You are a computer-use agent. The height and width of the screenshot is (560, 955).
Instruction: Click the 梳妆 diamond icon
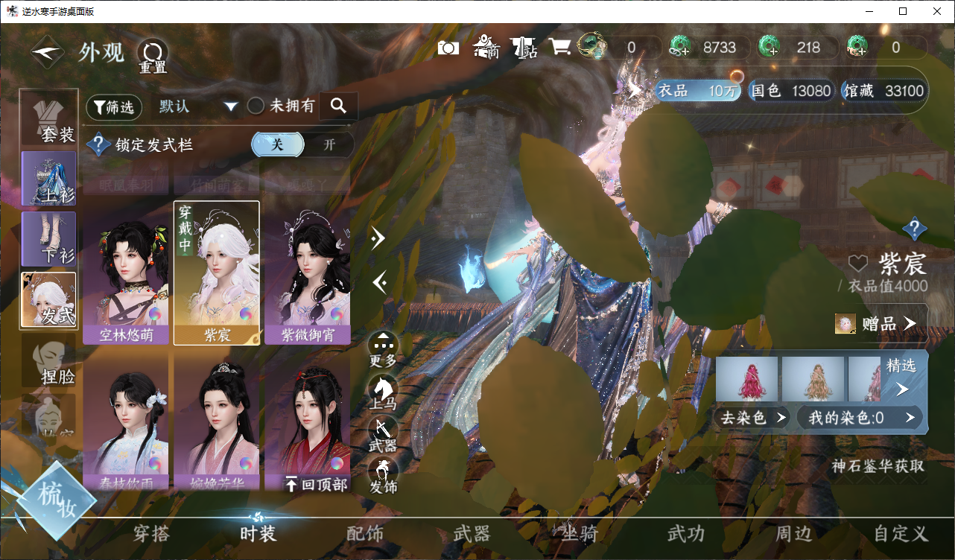coord(57,500)
